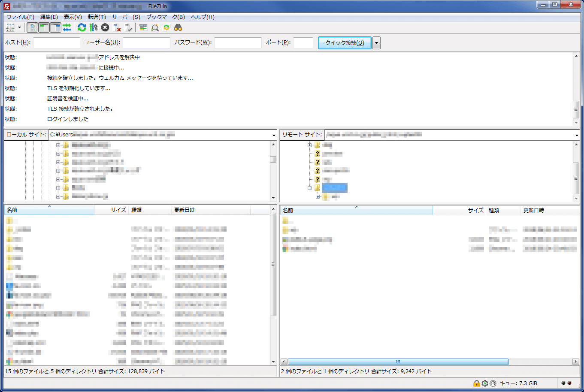Sort remote files by 更新日時 column

[533, 210]
